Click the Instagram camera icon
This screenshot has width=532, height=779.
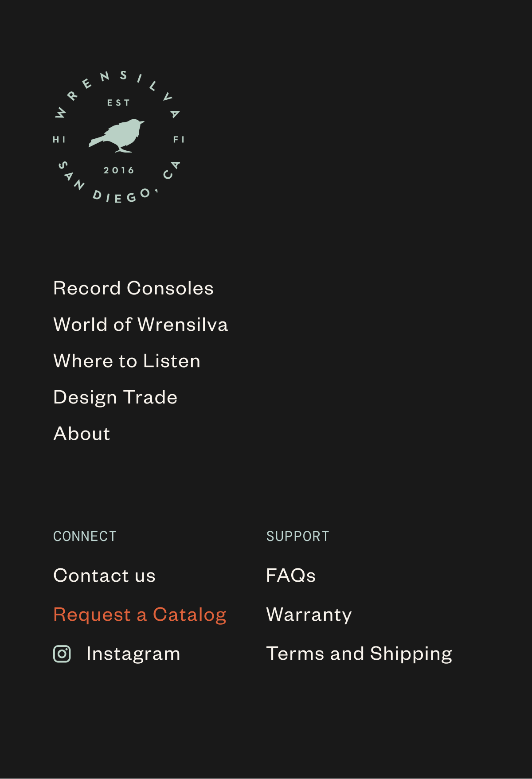[62, 654]
